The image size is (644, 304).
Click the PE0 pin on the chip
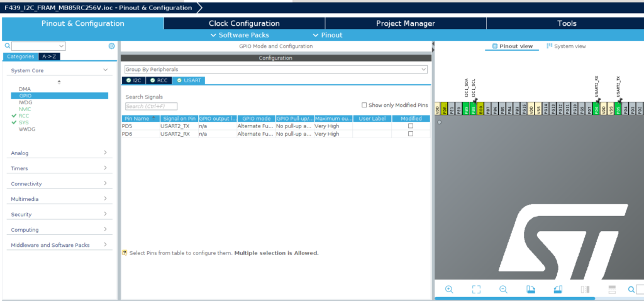(x=458, y=109)
